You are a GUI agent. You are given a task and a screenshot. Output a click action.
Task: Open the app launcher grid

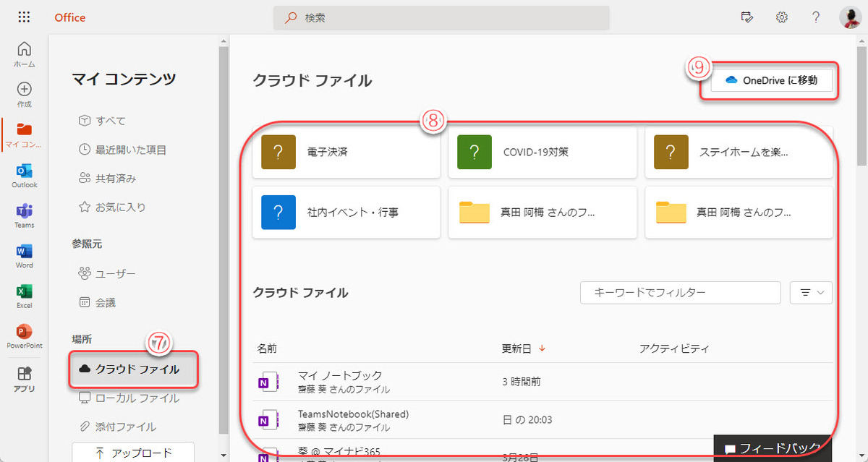tap(24, 17)
